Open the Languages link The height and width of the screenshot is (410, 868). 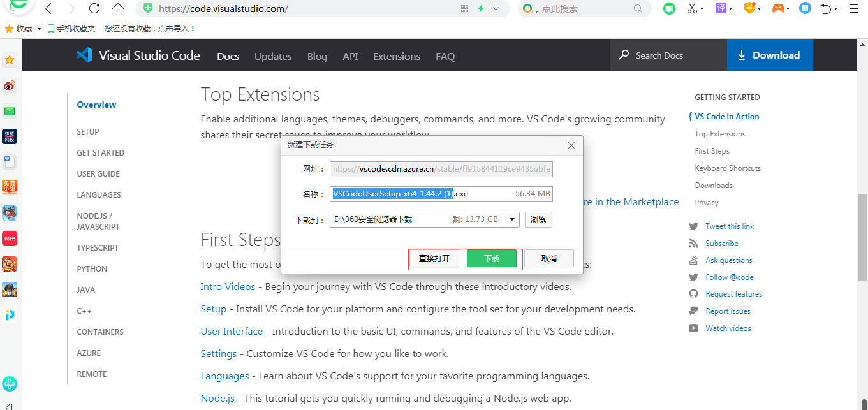224,376
